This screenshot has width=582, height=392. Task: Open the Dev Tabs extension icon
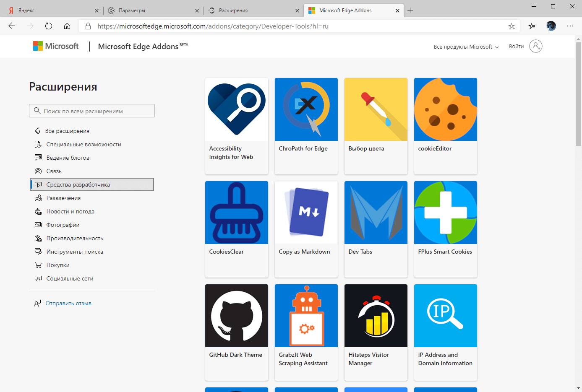(376, 213)
